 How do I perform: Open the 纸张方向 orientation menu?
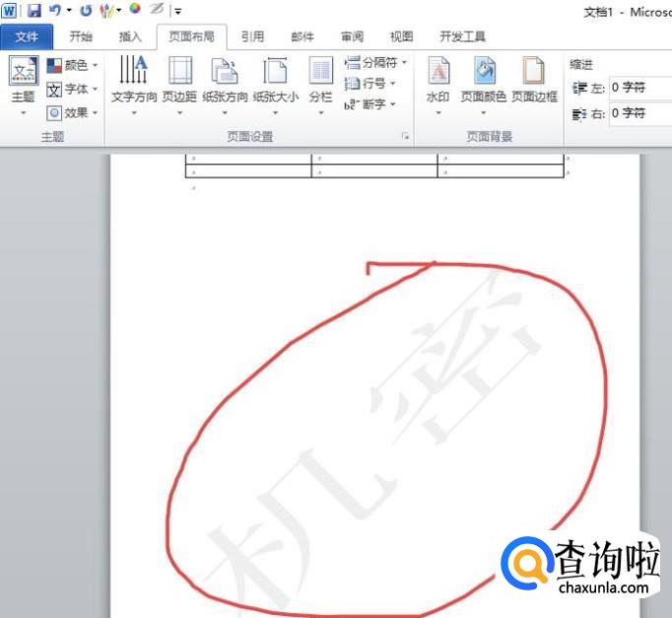coord(225,85)
